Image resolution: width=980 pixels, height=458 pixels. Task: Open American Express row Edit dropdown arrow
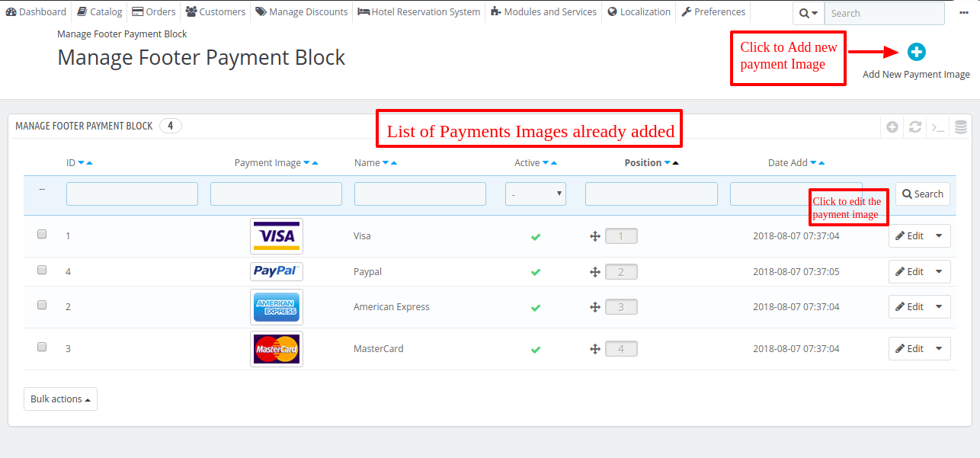(939, 307)
